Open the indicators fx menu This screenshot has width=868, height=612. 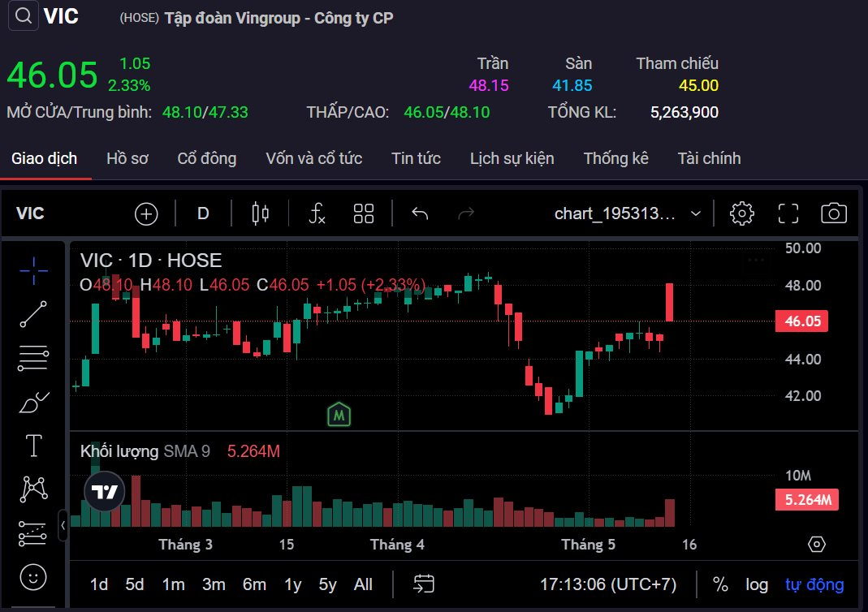[317, 213]
